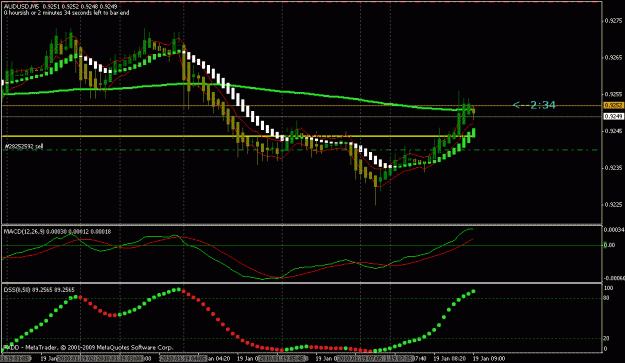The height and width of the screenshot is (363, 625).
Task: Click the AUDUSD,M5 chart title text
Action: click(x=22, y=7)
